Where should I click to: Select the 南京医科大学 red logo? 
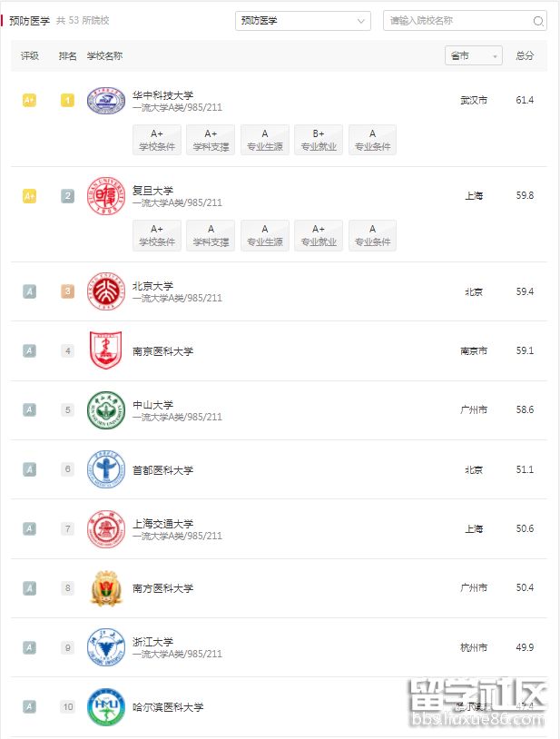click(x=107, y=350)
